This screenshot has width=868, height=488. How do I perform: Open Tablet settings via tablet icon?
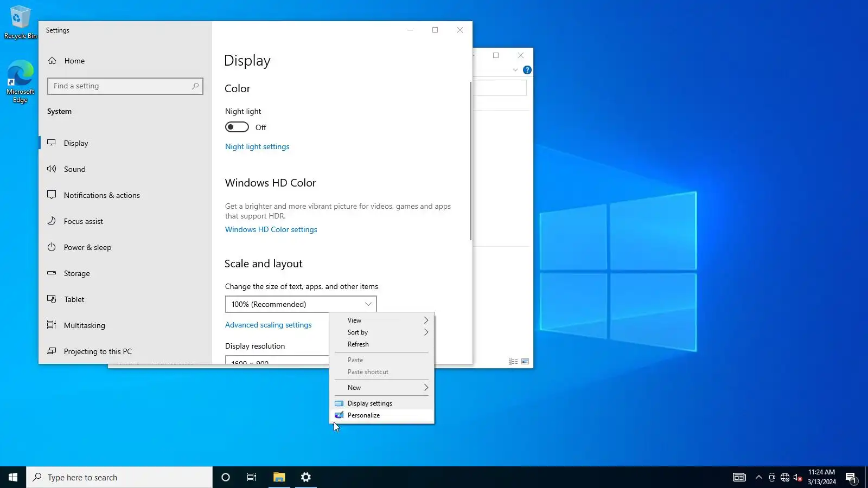click(x=52, y=299)
